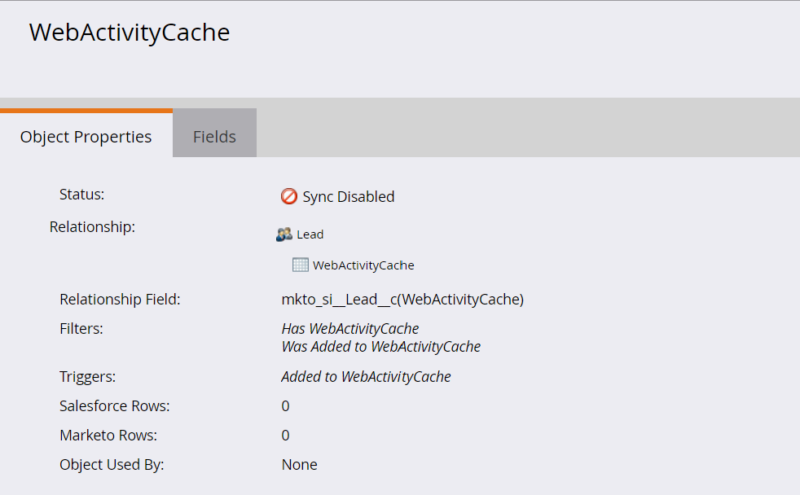Click the mkto_si__Lead__c(WebActivityCache) relationship field value

coord(402,299)
